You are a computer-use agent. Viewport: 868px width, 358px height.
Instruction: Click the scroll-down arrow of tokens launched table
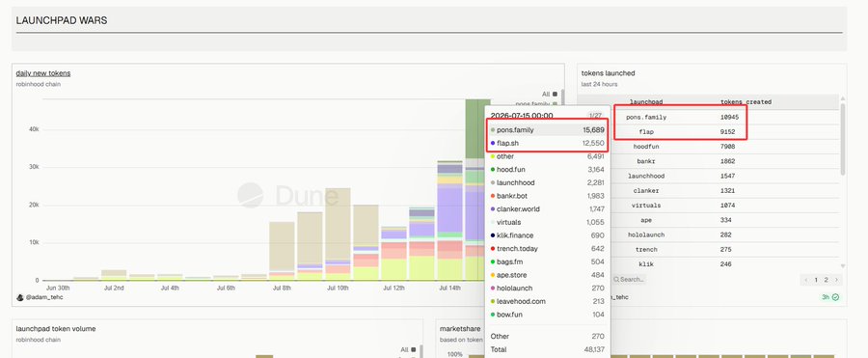843,266
